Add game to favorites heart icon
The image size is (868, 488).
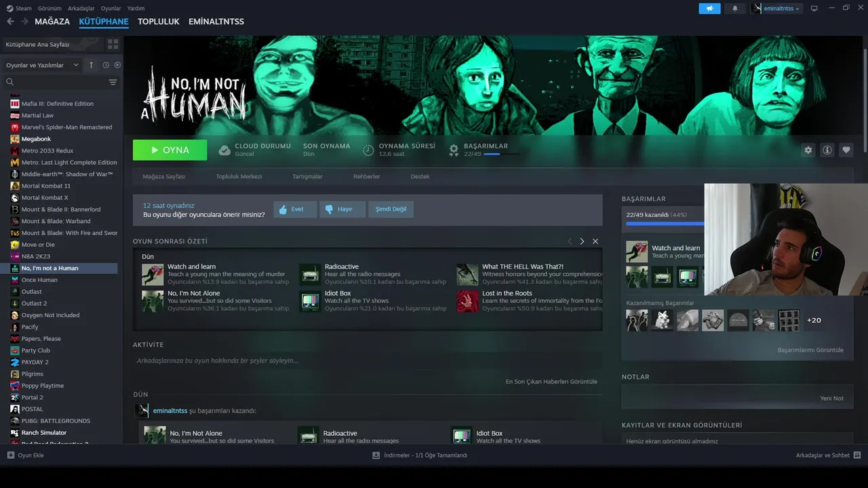(846, 150)
